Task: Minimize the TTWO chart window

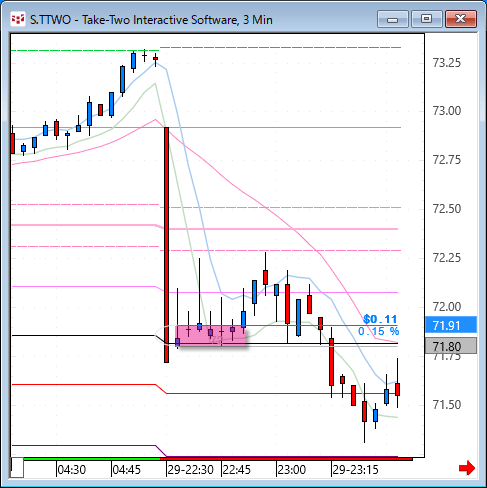Action: click(393, 19)
